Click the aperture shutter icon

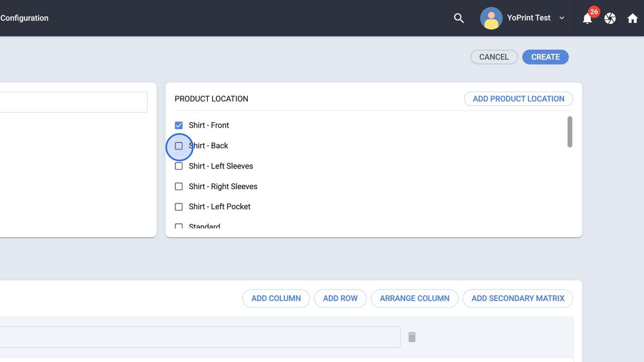pyautogui.click(x=610, y=18)
